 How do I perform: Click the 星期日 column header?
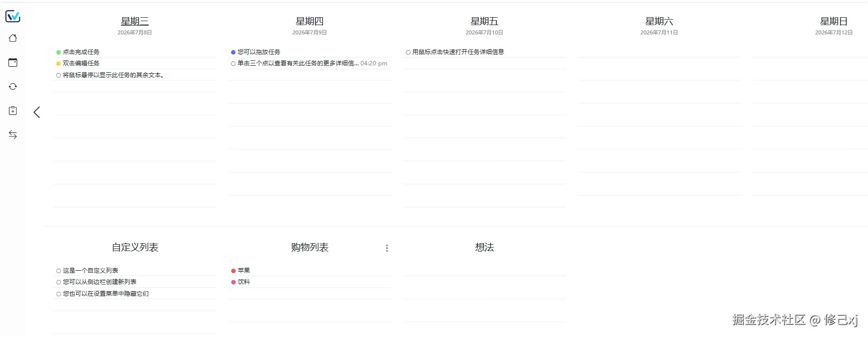coord(834,21)
